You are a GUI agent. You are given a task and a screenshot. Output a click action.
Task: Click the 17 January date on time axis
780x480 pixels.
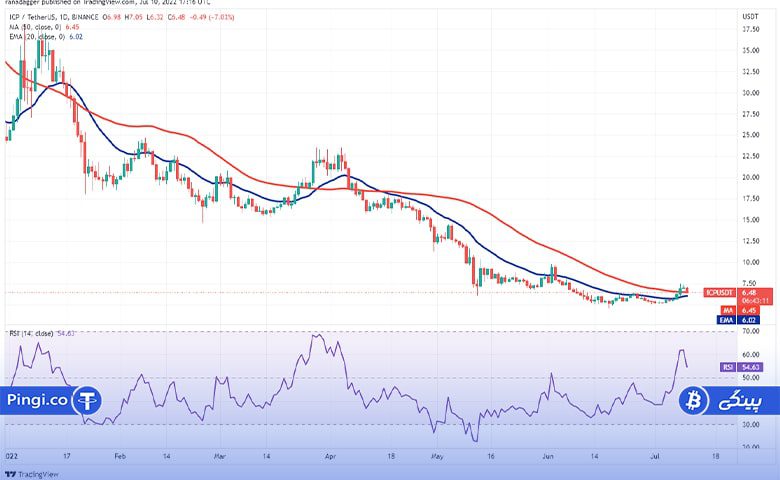coord(67,456)
